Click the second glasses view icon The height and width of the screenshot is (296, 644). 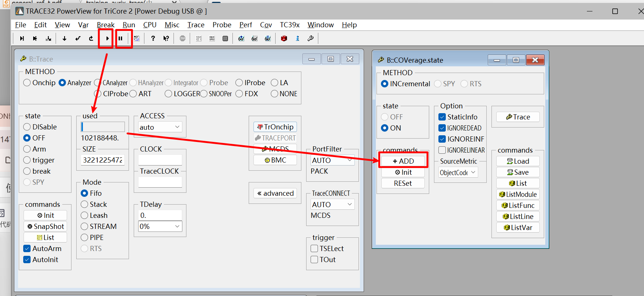pyautogui.click(x=255, y=38)
